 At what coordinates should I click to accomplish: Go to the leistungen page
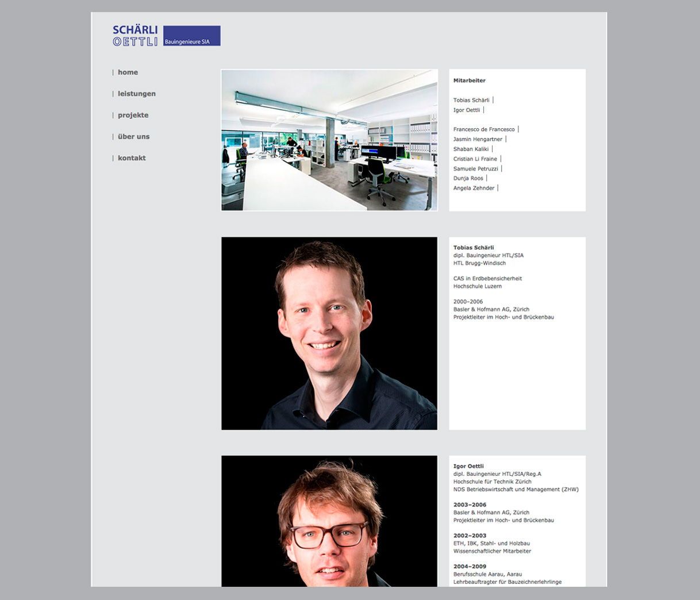pyautogui.click(x=136, y=94)
